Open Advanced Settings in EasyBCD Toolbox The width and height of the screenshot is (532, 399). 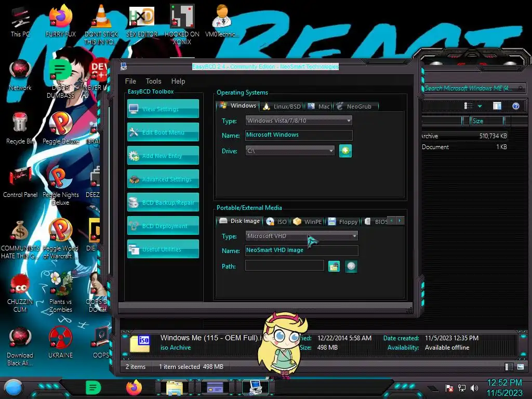(163, 179)
